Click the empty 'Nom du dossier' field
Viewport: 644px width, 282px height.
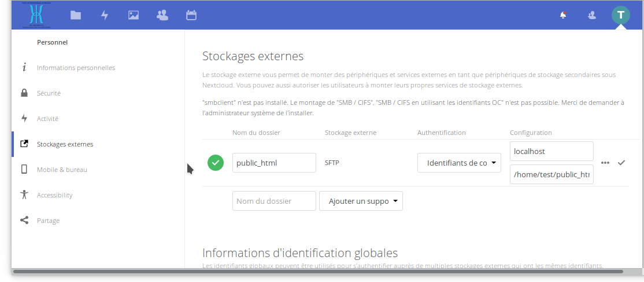(x=274, y=201)
